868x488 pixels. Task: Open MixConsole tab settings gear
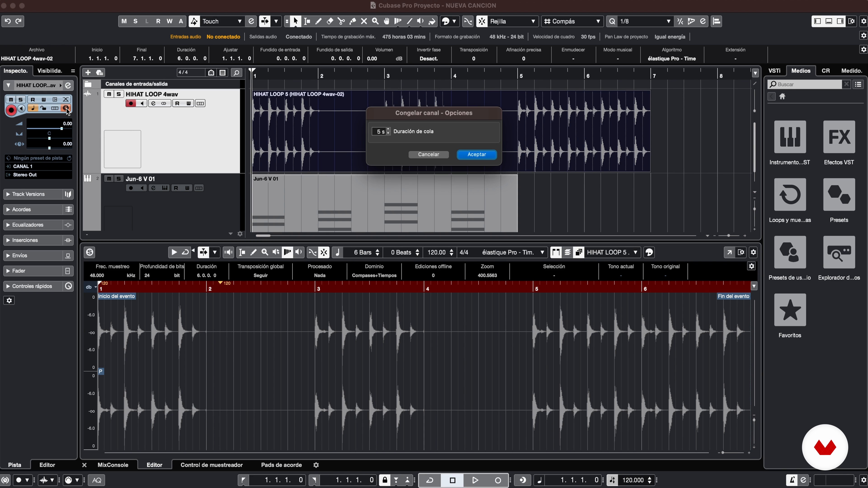pyautogui.click(x=316, y=465)
